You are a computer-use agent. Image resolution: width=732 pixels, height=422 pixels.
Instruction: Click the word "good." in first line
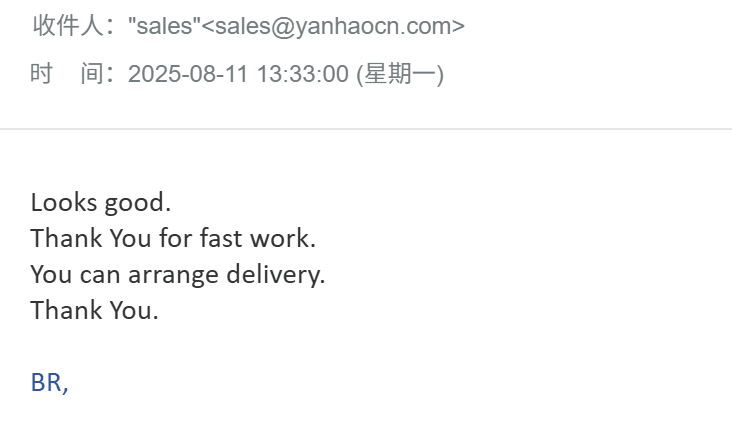click(x=138, y=204)
